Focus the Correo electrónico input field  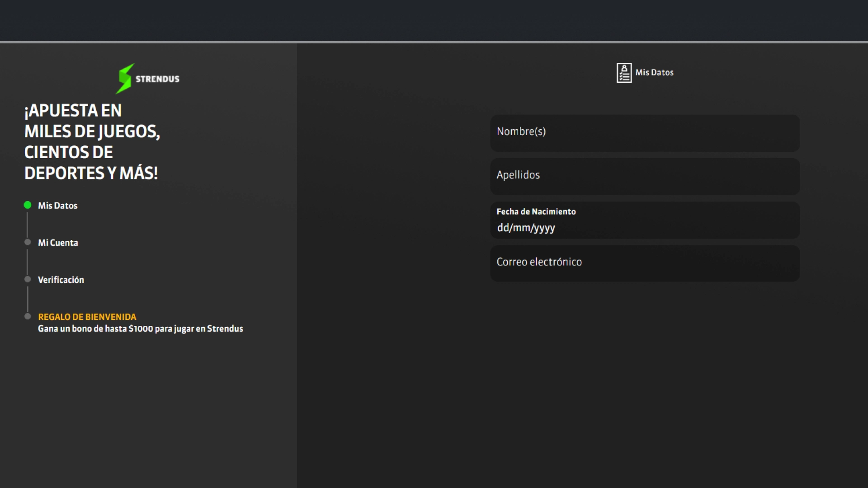[x=645, y=263]
